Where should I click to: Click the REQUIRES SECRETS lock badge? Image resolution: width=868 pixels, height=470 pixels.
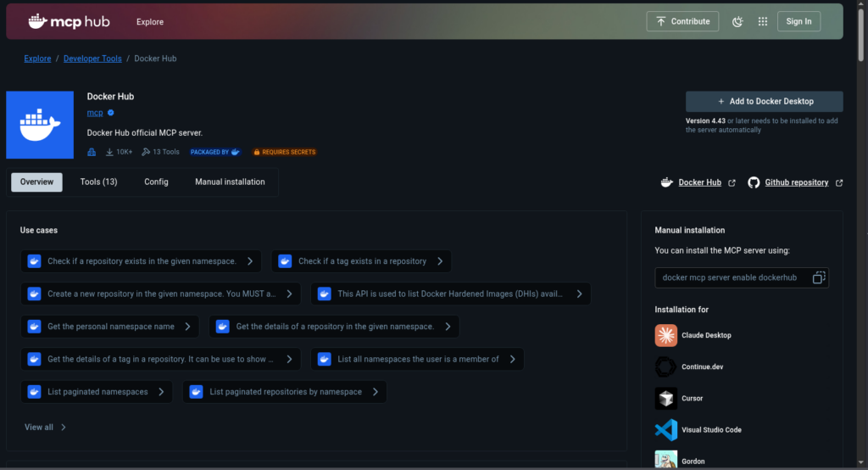point(285,152)
